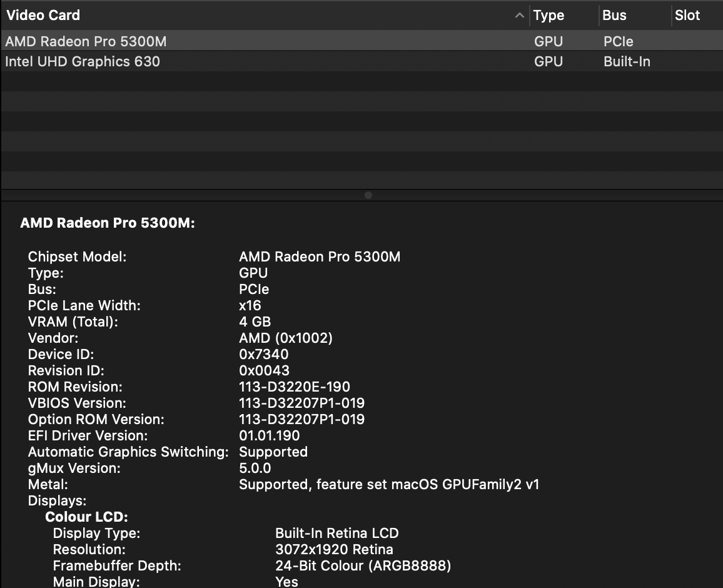Viewport: 723px width, 588px height.
Task: Click the VRAM (Total) label
Action: (x=73, y=322)
